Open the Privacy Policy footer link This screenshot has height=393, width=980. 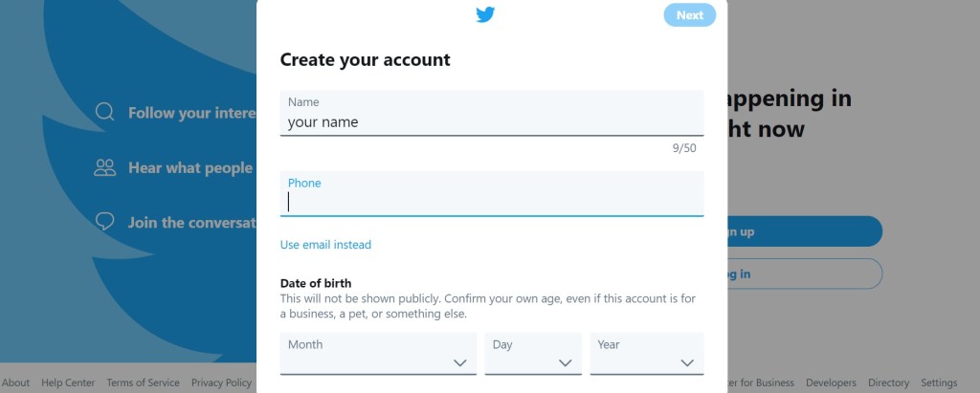click(x=221, y=382)
